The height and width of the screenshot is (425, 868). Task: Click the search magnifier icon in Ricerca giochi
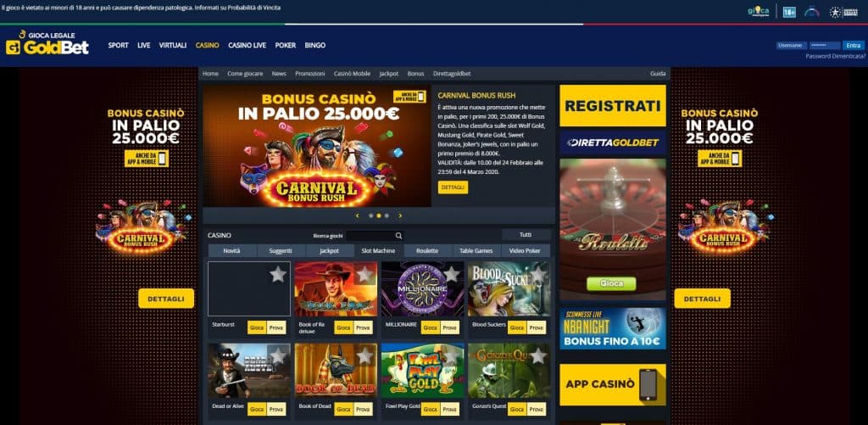click(398, 236)
